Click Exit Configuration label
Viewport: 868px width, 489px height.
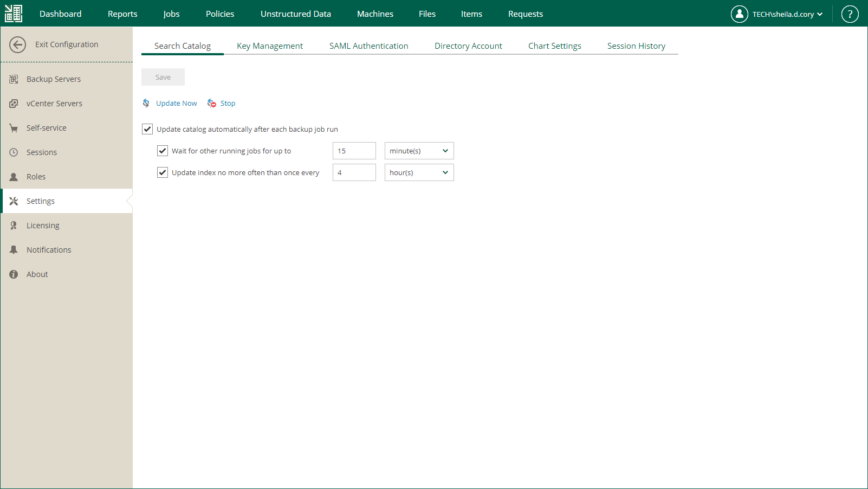(x=67, y=44)
